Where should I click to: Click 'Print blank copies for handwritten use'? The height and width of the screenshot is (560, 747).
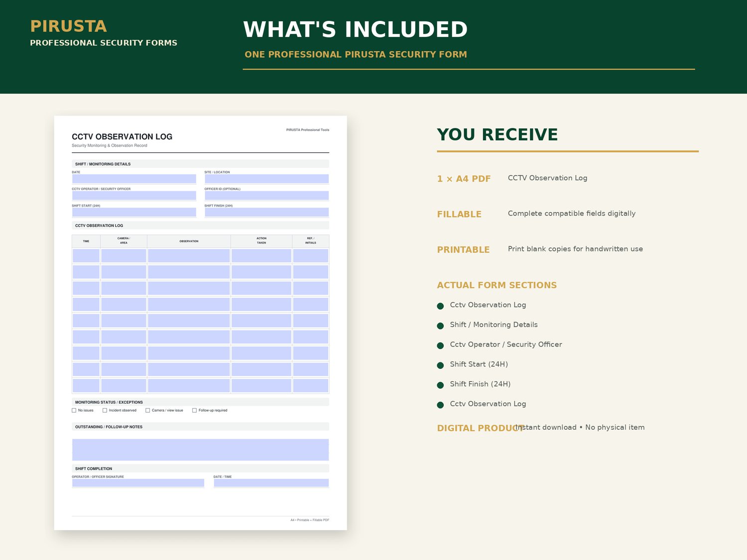pos(575,249)
